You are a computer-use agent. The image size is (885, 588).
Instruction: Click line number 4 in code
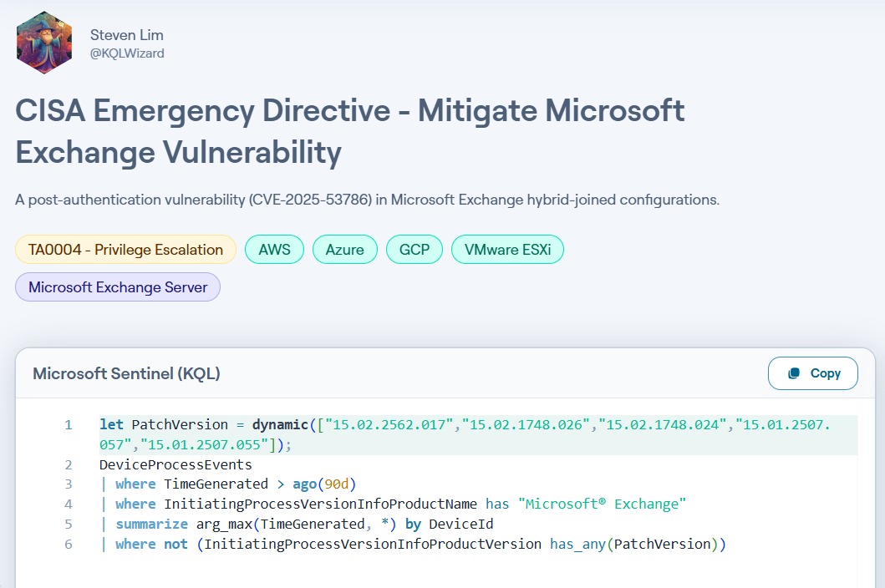(69, 504)
